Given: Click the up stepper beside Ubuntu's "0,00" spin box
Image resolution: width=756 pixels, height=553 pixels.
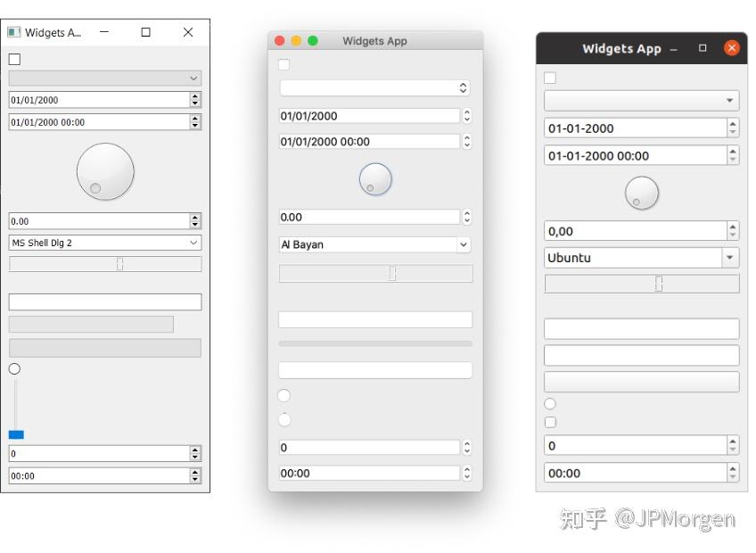Looking at the screenshot, I should pyautogui.click(x=734, y=227).
